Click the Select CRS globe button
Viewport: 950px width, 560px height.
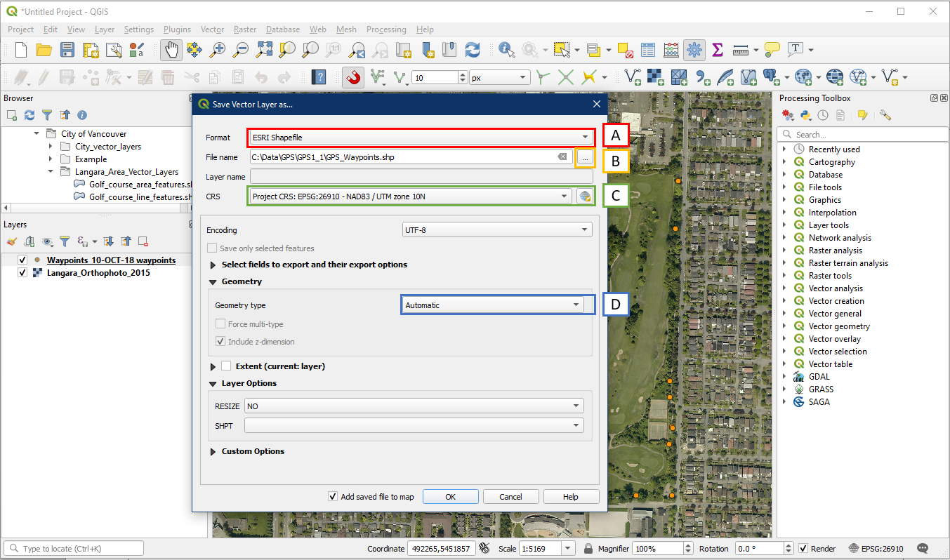coord(584,196)
